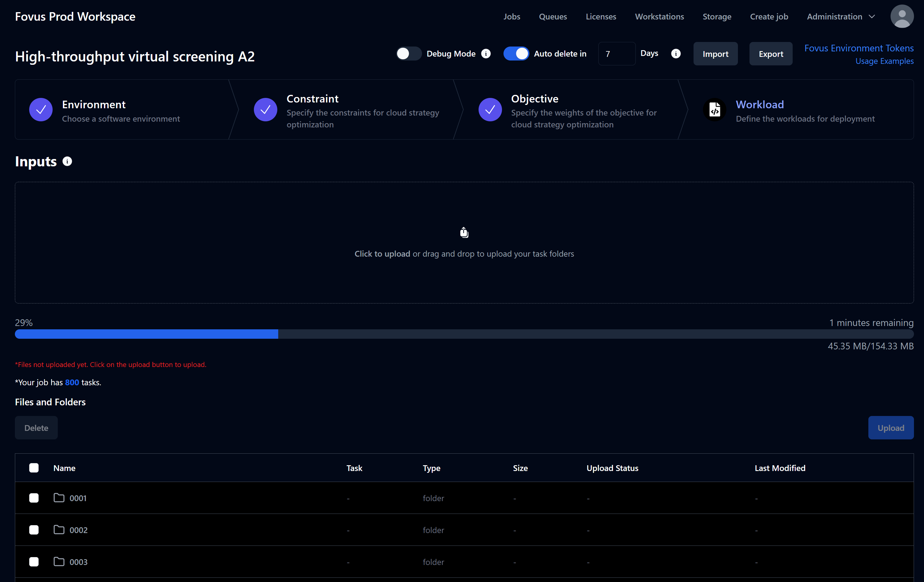Navigate to Workstations

tap(659, 16)
